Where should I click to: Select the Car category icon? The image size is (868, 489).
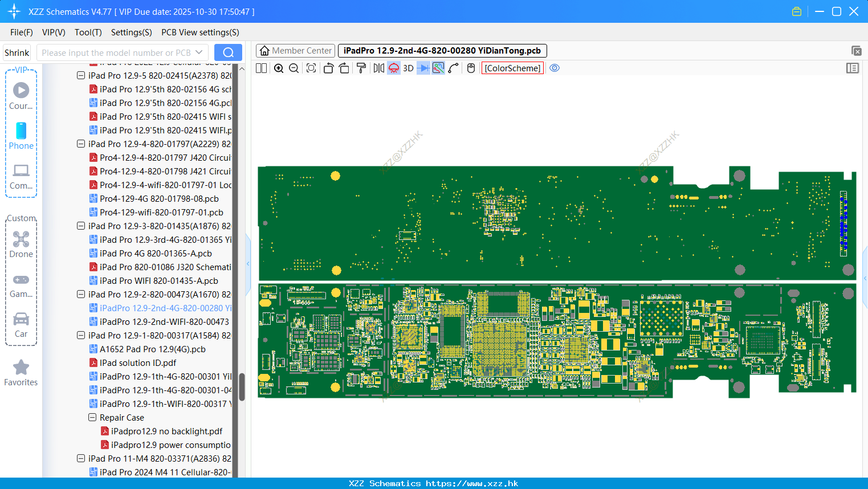21,324
